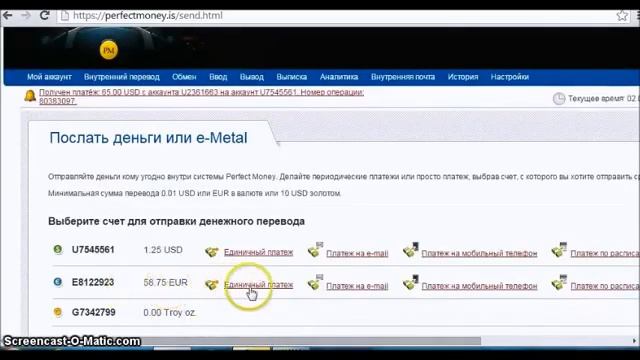Click the blue EUR account icon

[x=58, y=282]
